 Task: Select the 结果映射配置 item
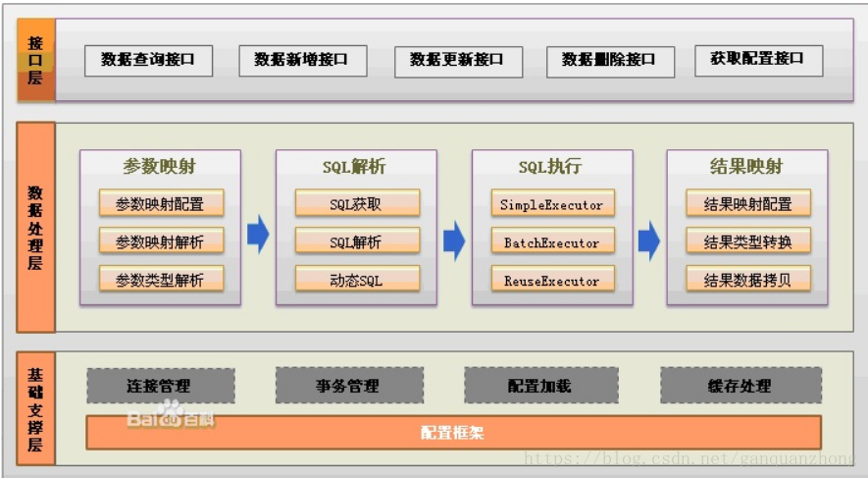(x=748, y=203)
